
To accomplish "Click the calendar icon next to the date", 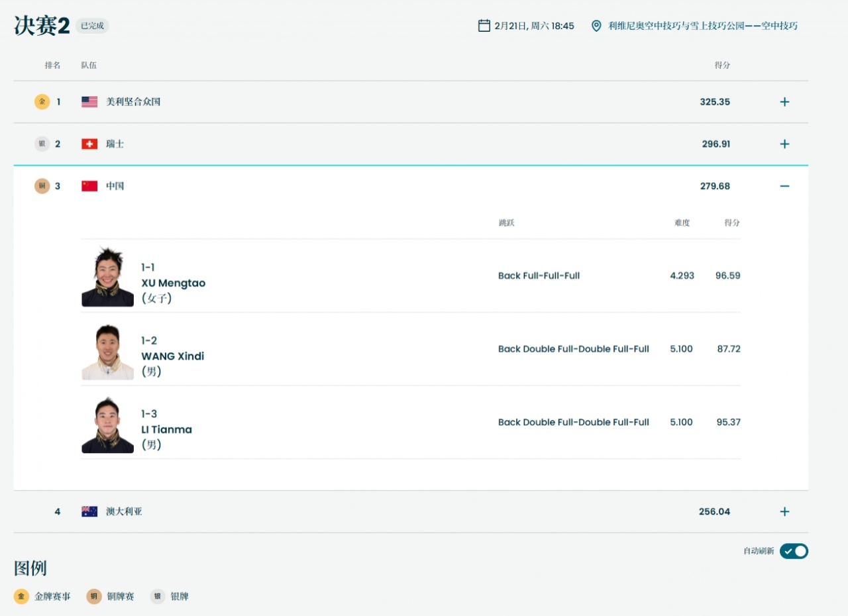I will pyautogui.click(x=484, y=26).
